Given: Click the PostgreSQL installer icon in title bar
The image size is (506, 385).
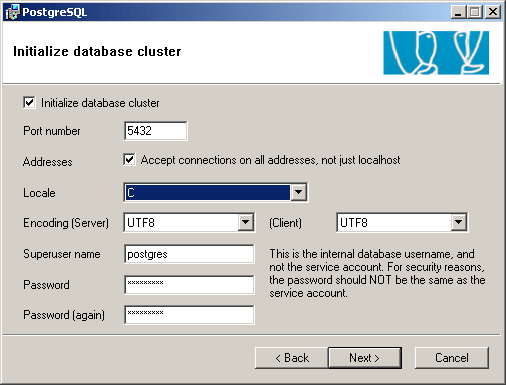Looking at the screenshot, I should coord(12,12).
